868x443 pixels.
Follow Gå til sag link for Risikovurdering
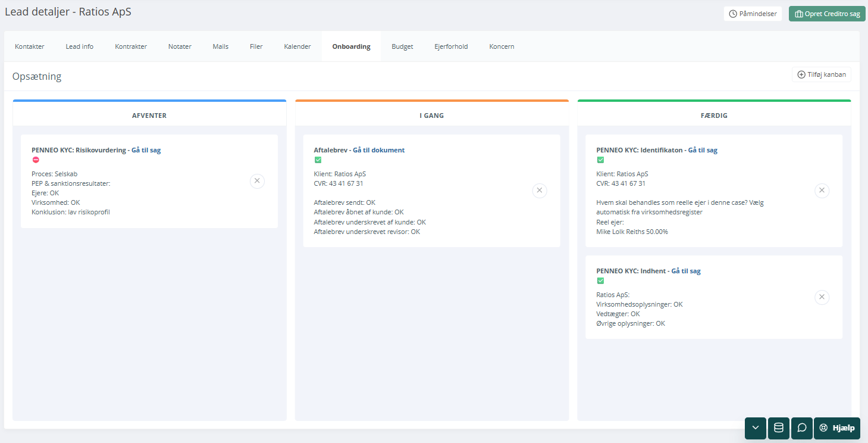click(x=146, y=150)
